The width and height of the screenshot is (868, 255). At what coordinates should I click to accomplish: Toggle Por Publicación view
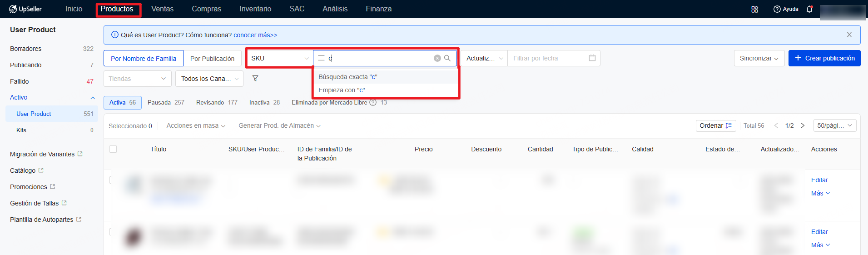tap(212, 59)
